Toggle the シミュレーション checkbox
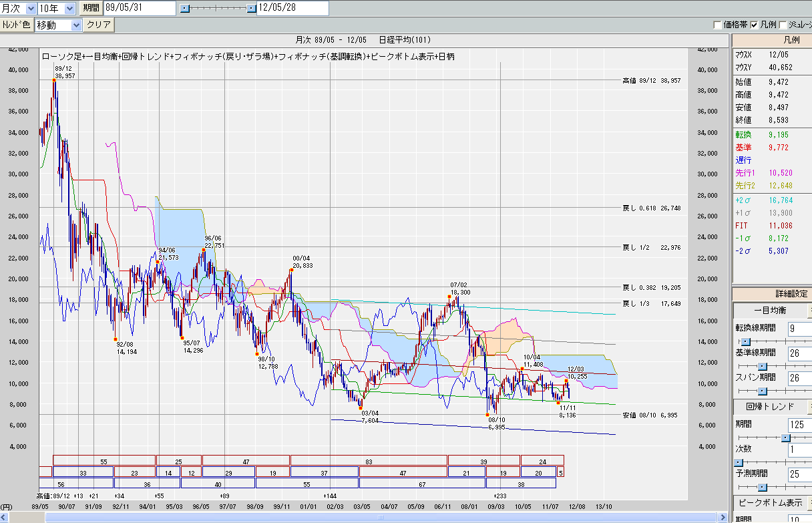This screenshot has height=523, width=812. 783,25
